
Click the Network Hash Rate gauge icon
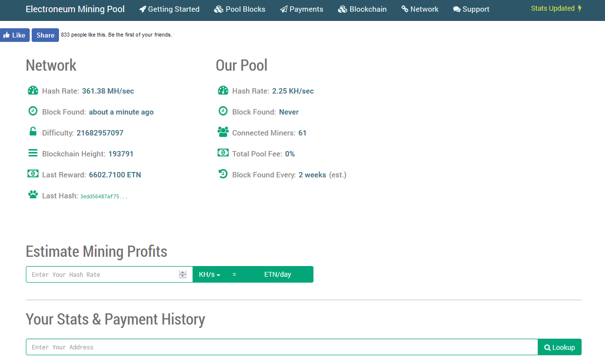tap(33, 91)
